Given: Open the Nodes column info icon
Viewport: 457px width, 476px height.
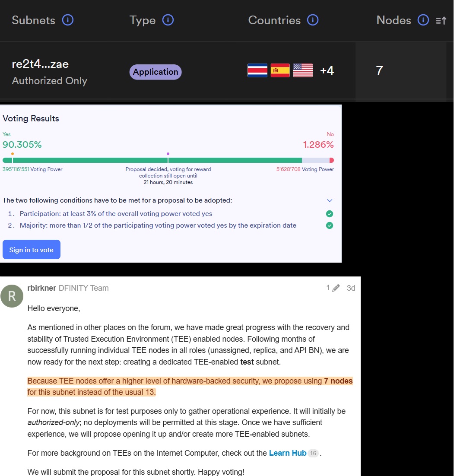Looking at the screenshot, I should click(x=423, y=20).
